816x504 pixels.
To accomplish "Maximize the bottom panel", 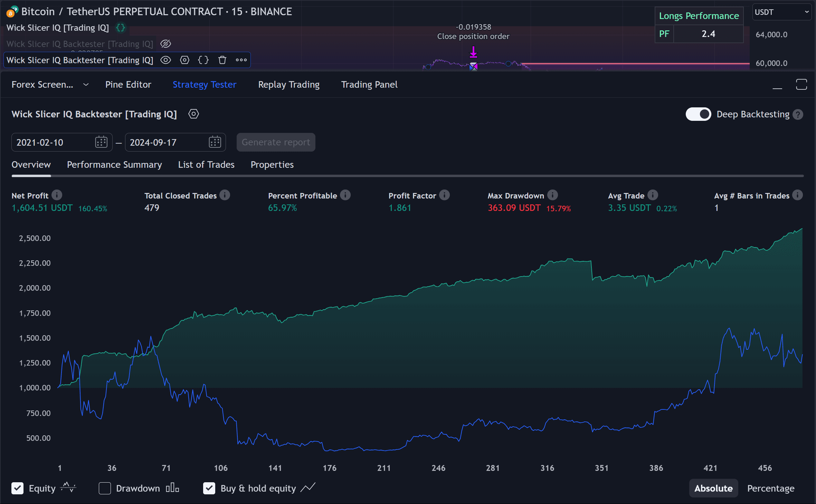I will 801,85.
